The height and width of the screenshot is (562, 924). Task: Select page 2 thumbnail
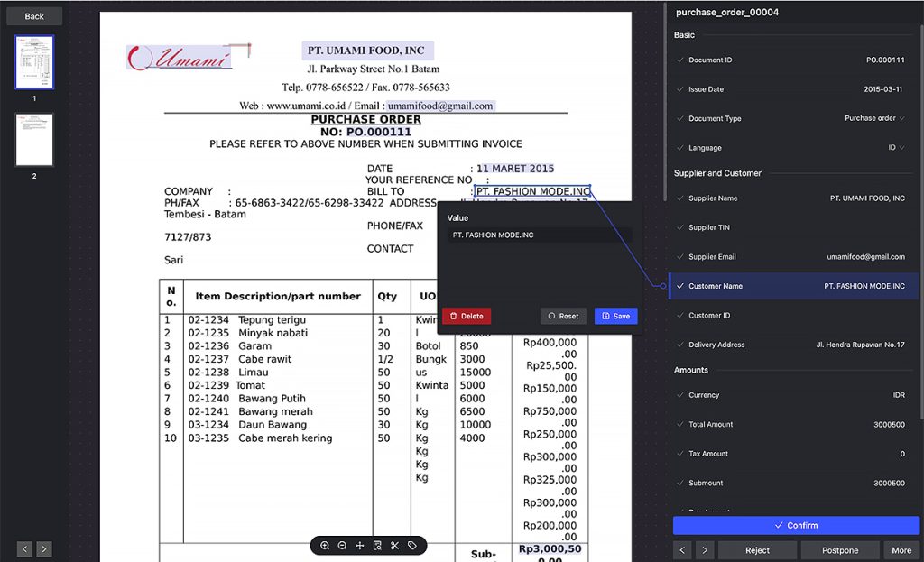(34, 140)
